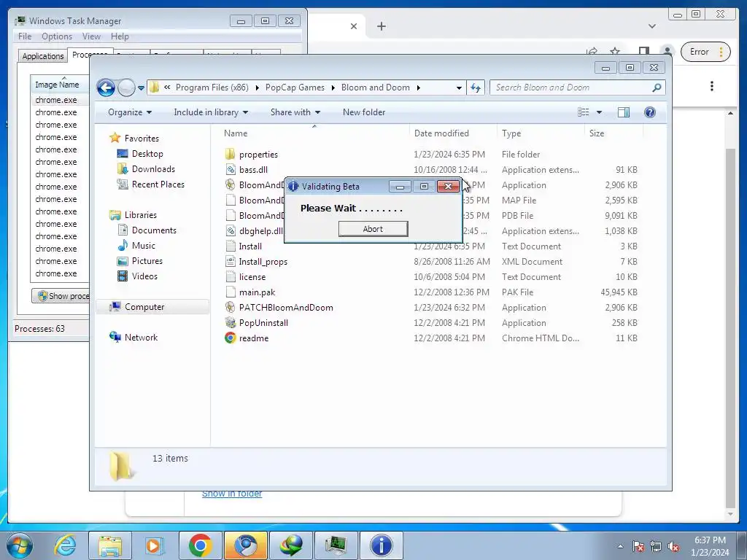Expand arrow after Bloom and Doom breadcrumb
The image size is (747, 560).
418,87
